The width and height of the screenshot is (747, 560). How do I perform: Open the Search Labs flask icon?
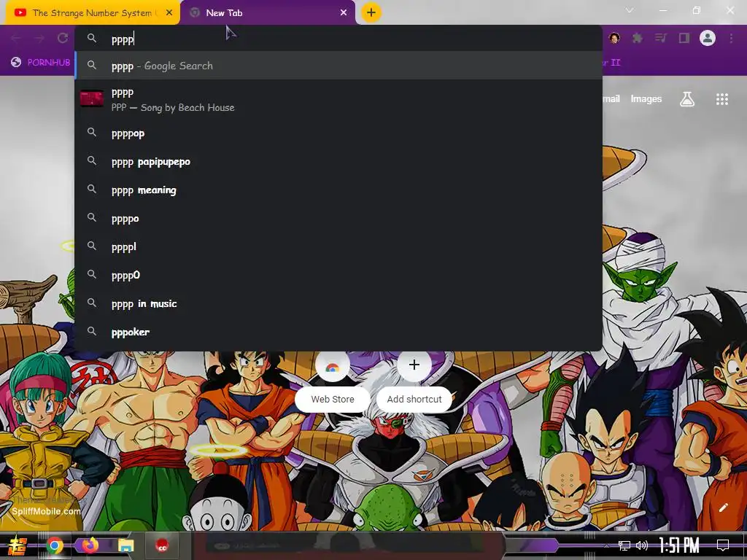click(x=687, y=99)
